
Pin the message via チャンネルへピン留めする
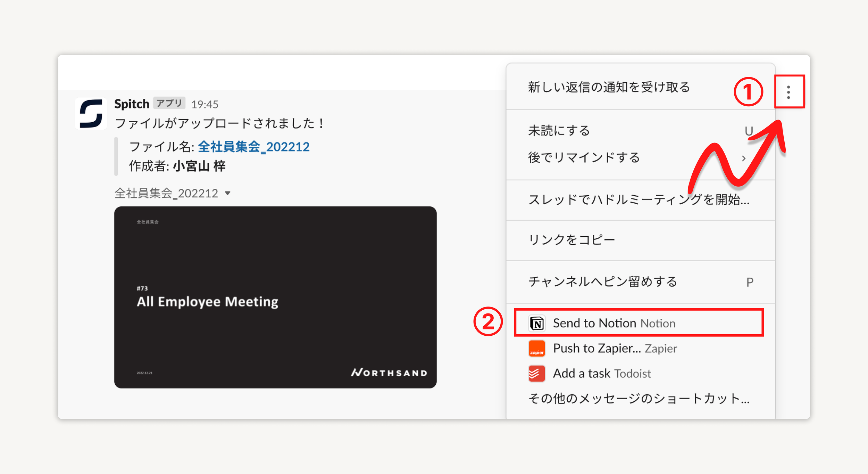coord(602,282)
